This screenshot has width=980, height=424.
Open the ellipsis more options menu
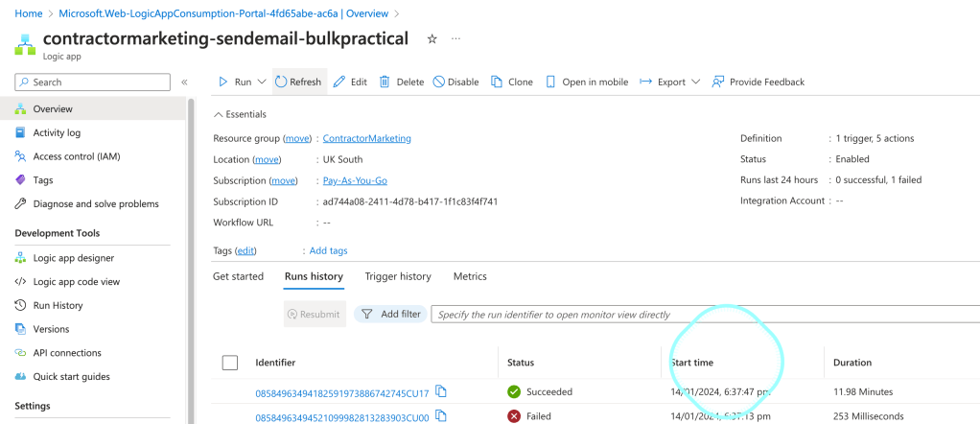point(456,38)
